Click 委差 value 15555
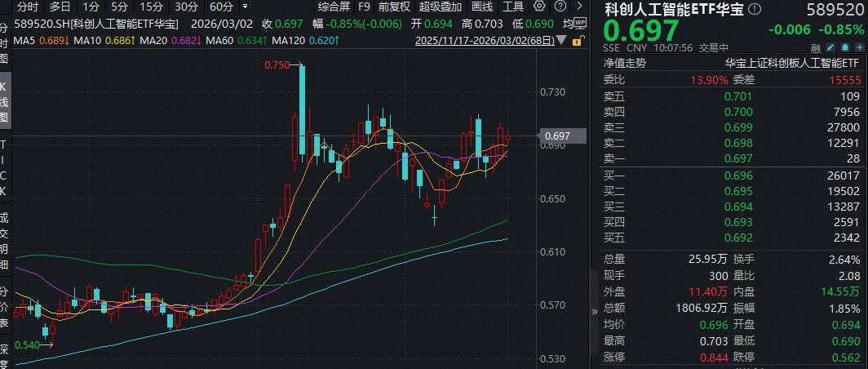The height and width of the screenshot is (369, 868). pos(845,80)
